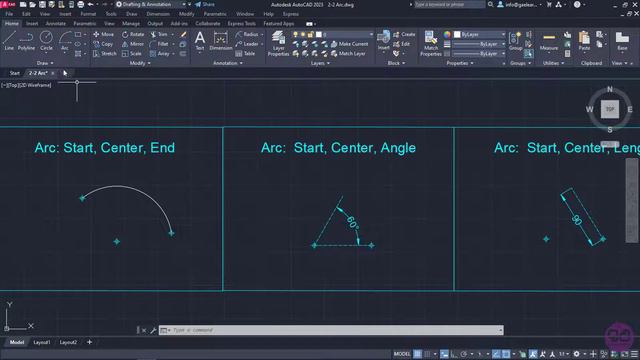Image resolution: width=640 pixels, height=360 pixels.
Task: Expand the Block panel
Action: (396, 63)
